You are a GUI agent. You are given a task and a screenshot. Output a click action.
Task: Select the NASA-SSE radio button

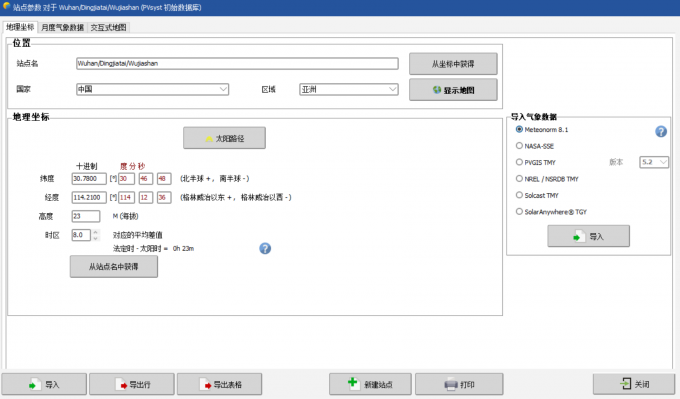[519, 146]
